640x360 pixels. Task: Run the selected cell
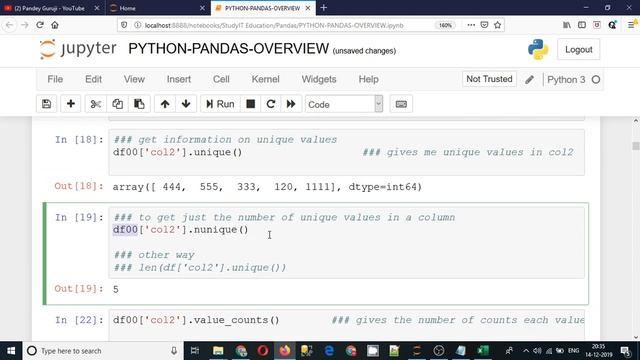[220, 104]
